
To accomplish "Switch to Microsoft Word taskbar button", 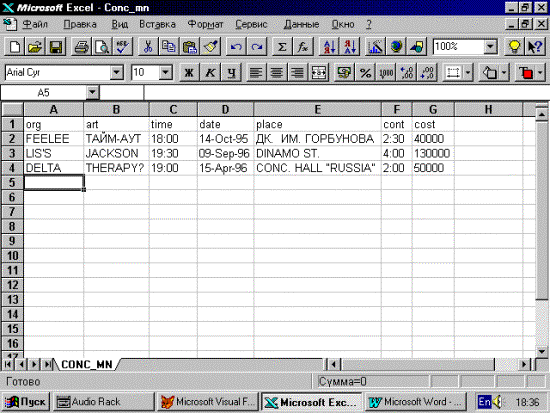I will pos(416,401).
